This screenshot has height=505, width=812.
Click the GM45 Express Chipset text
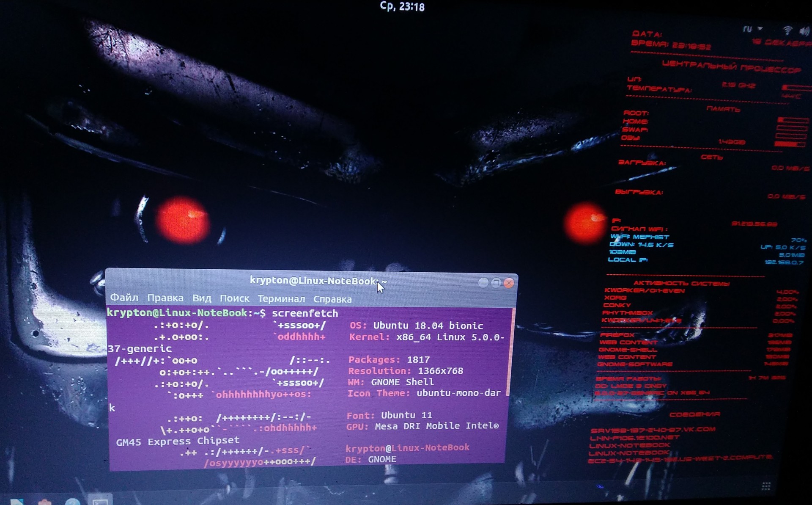(x=178, y=442)
